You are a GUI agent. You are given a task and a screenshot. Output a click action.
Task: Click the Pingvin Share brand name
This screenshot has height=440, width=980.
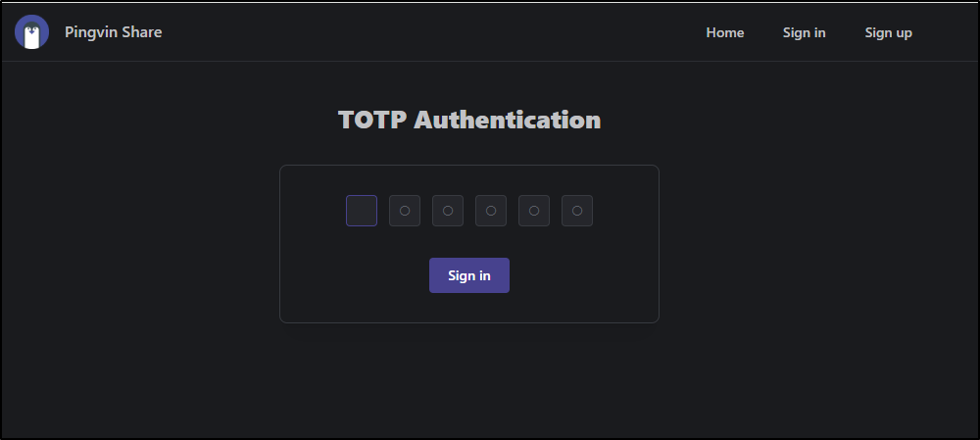tap(113, 32)
